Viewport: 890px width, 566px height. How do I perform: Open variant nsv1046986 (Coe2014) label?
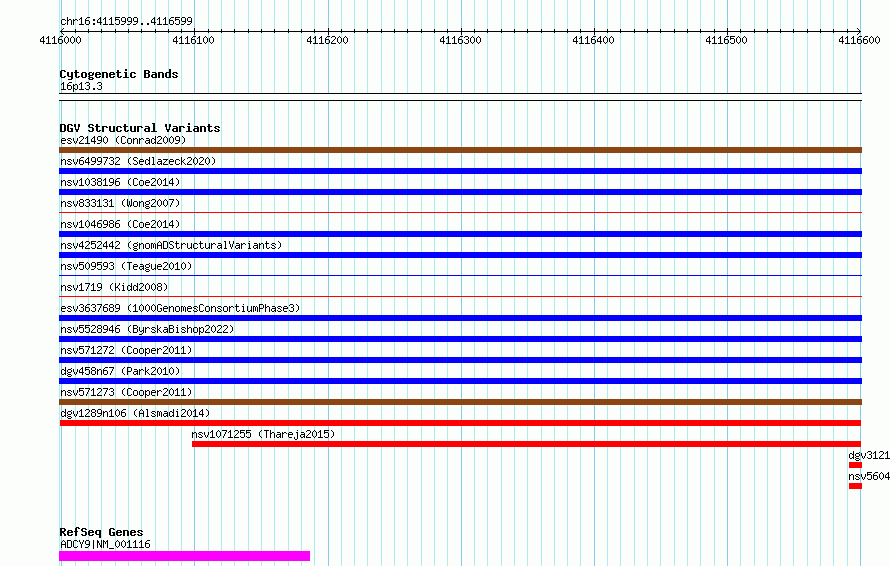[x=120, y=224]
